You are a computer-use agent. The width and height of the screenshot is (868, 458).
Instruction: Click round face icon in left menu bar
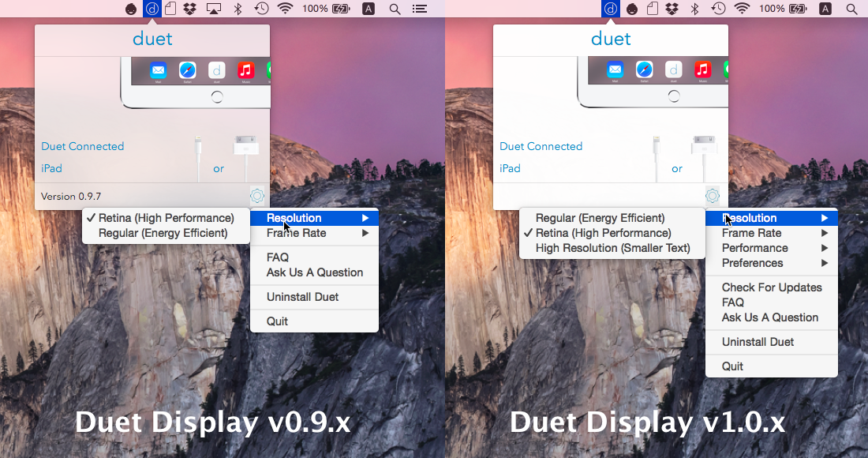pyautogui.click(x=131, y=9)
